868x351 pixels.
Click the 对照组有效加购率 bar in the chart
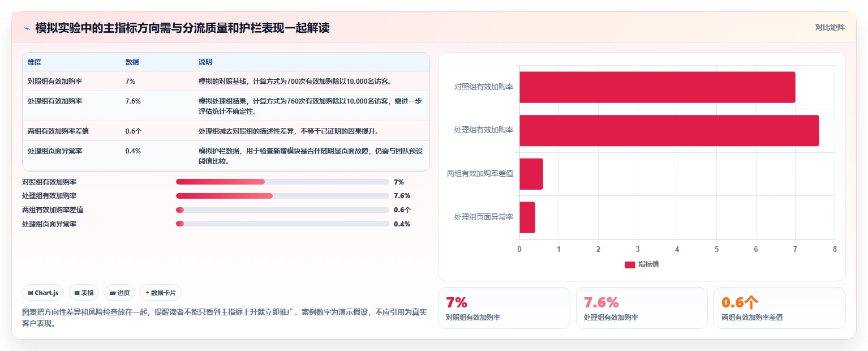click(657, 87)
